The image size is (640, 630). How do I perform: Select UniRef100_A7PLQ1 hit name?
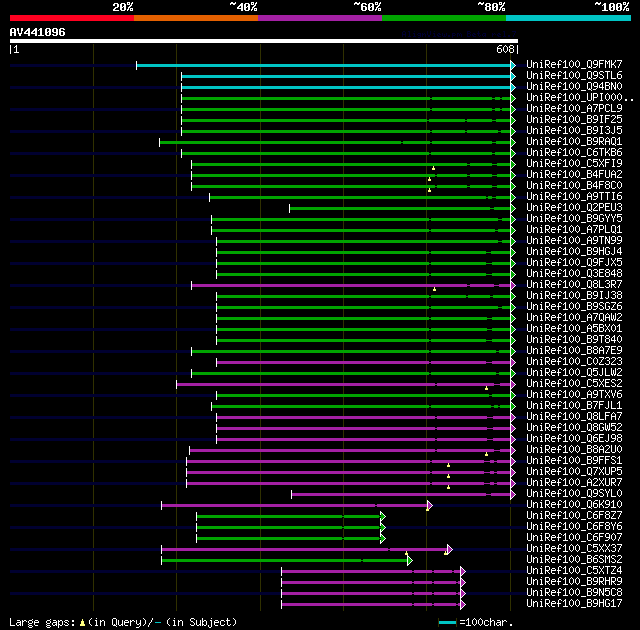pos(574,230)
